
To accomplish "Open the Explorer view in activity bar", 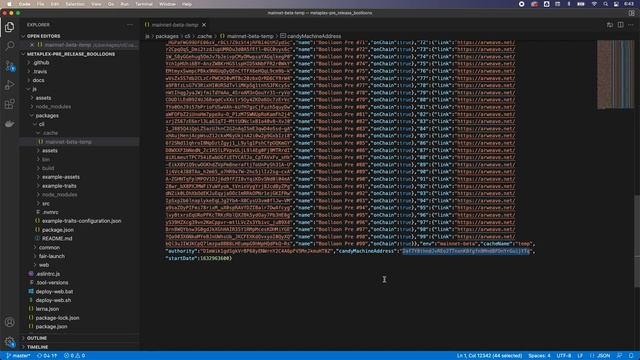I will pyautogui.click(x=9, y=27).
